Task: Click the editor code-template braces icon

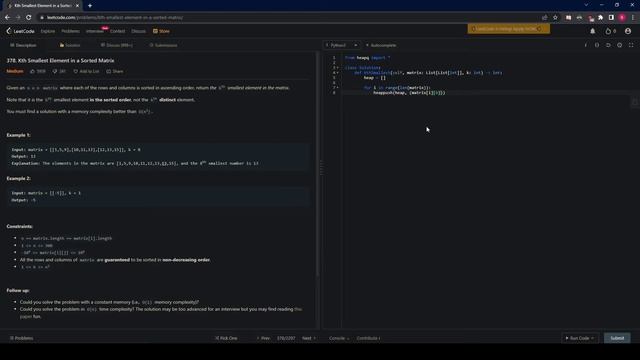Action: [x=597, y=45]
